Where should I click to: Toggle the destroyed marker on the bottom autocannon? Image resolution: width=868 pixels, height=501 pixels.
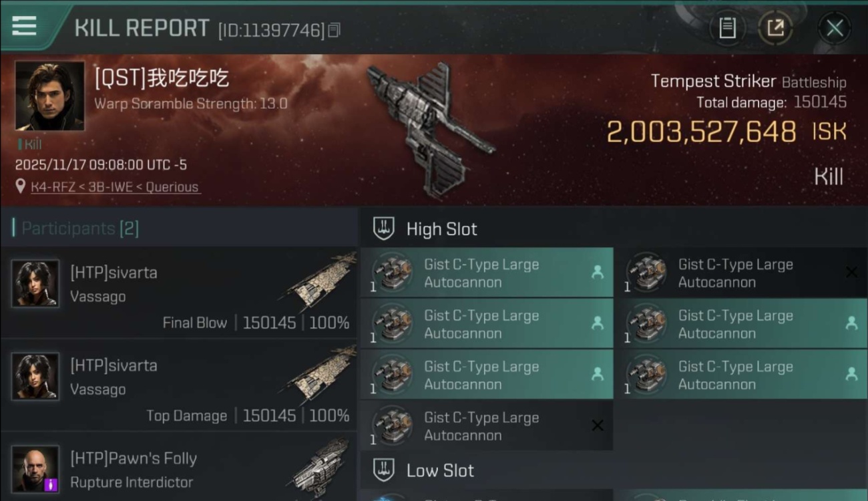coord(598,426)
